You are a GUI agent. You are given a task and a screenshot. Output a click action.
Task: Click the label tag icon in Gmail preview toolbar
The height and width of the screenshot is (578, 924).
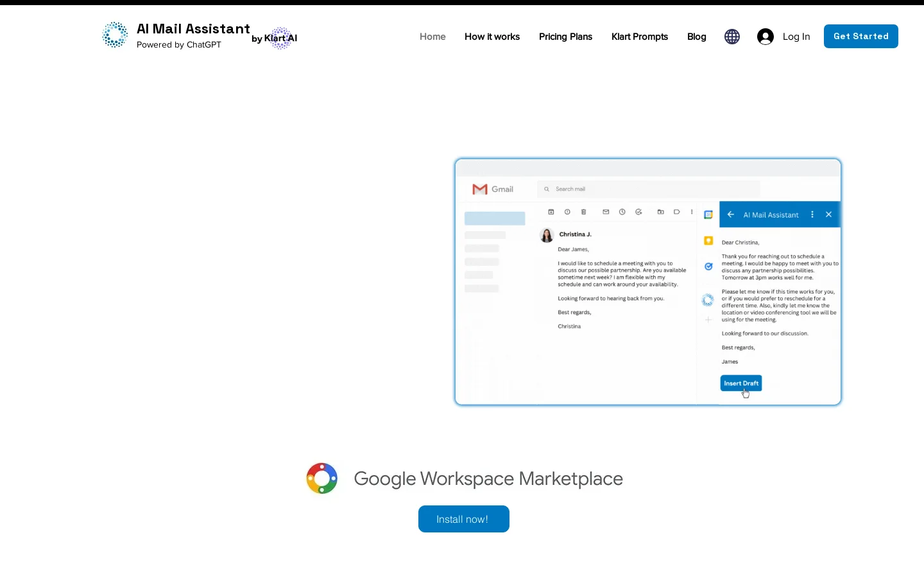pos(676,211)
